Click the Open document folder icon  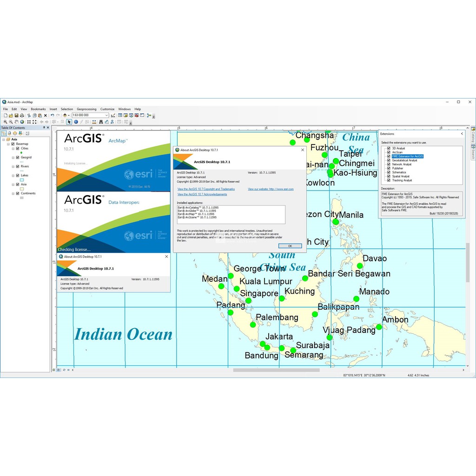(11, 115)
